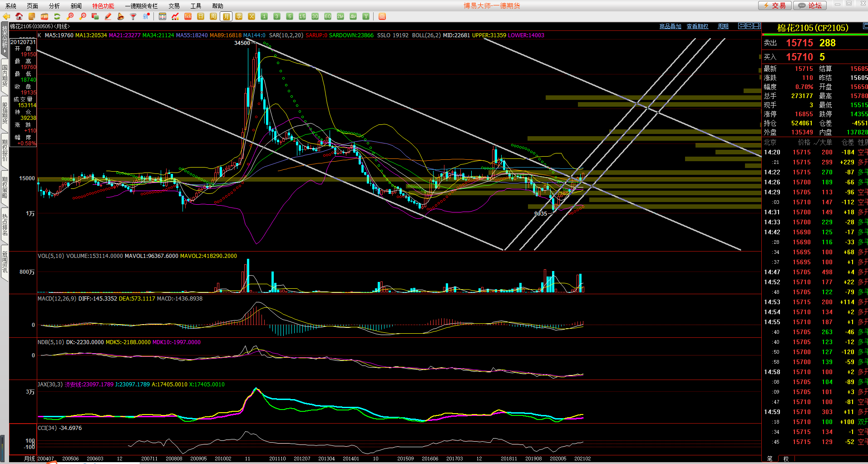Select the 3-minute period button
868x464 pixels.
[x=277, y=16]
